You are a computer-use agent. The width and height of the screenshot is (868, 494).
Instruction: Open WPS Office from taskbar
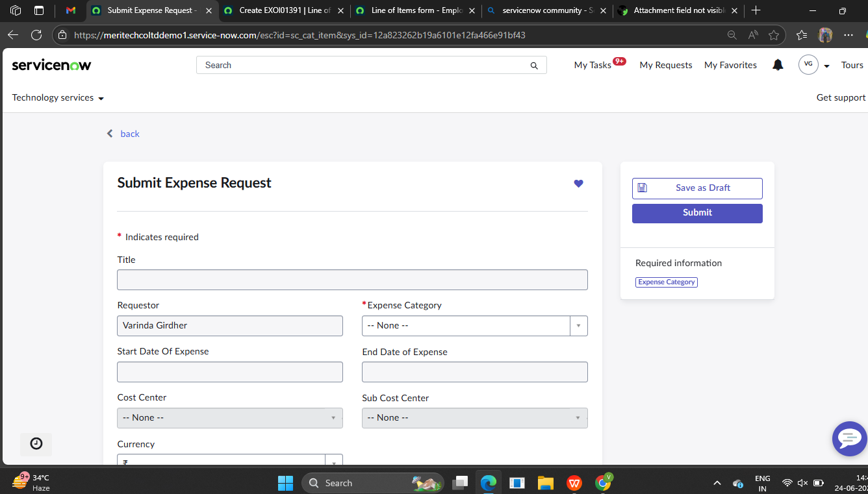(574, 482)
